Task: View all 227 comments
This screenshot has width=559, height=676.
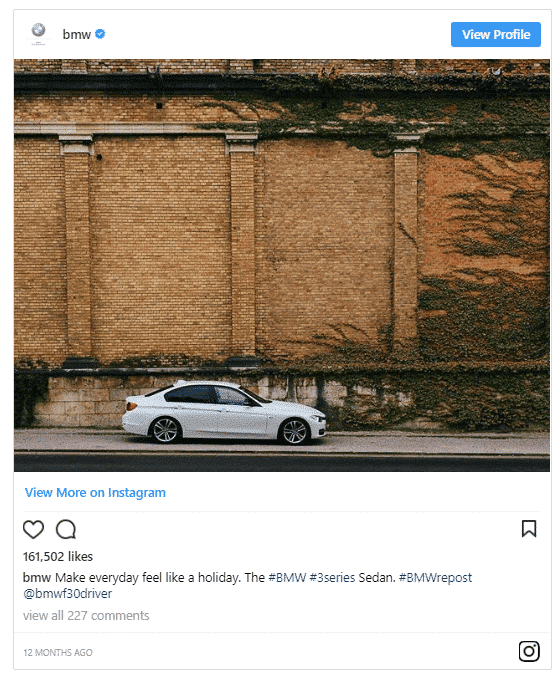Action: click(86, 615)
